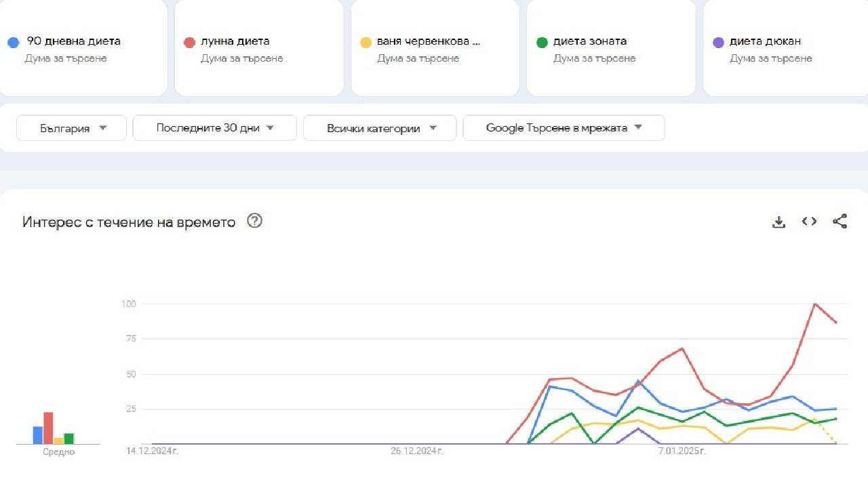Viewport: 868px width, 488px height.
Task: Expand the Всички категории dropdown
Action: point(379,127)
